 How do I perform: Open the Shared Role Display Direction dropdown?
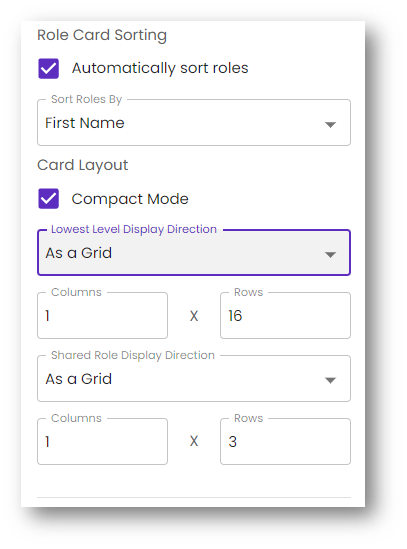click(x=194, y=378)
